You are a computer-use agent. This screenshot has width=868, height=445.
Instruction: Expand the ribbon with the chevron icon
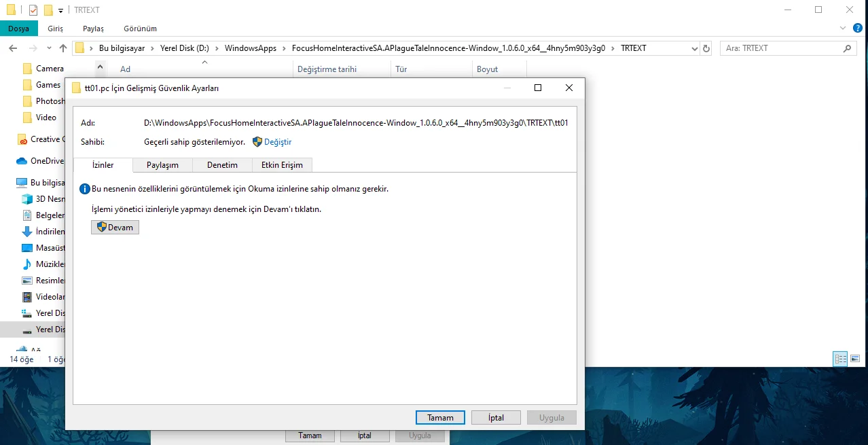[x=842, y=28]
